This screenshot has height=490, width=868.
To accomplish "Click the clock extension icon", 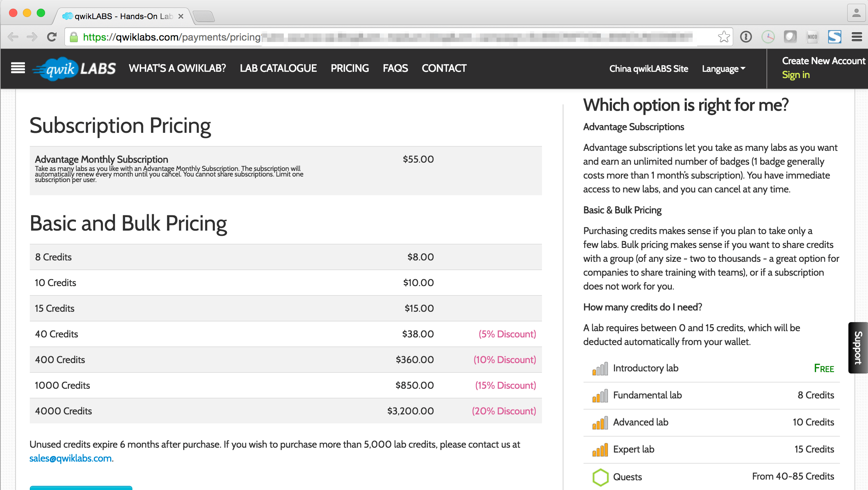I will (768, 37).
